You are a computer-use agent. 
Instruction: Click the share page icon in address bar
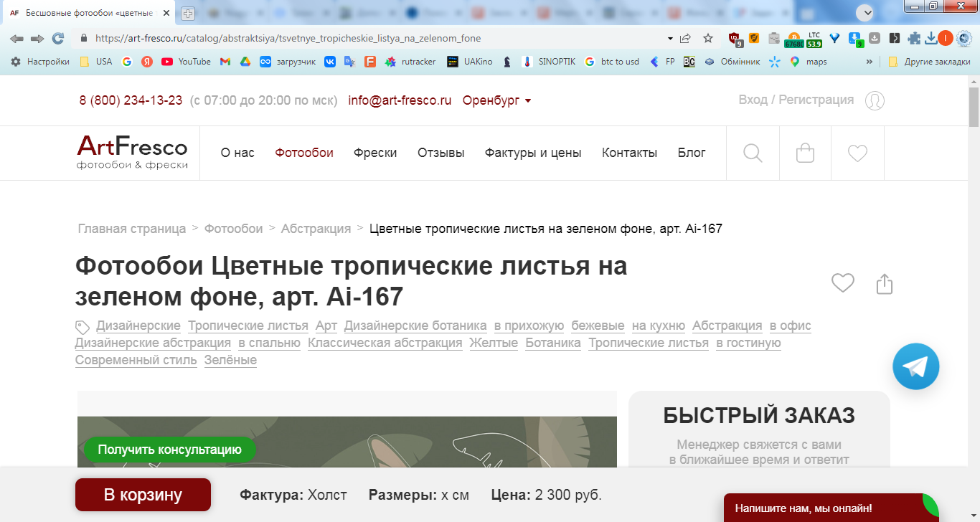click(x=686, y=38)
